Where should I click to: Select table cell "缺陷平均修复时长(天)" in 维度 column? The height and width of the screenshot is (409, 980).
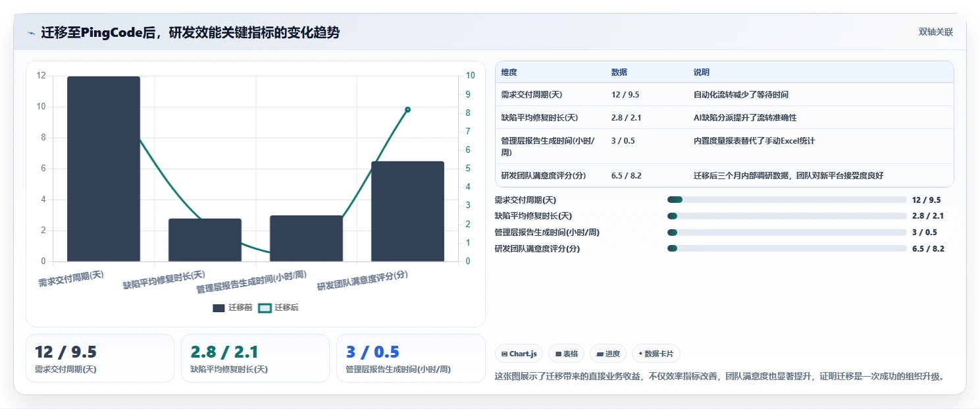[x=539, y=118]
